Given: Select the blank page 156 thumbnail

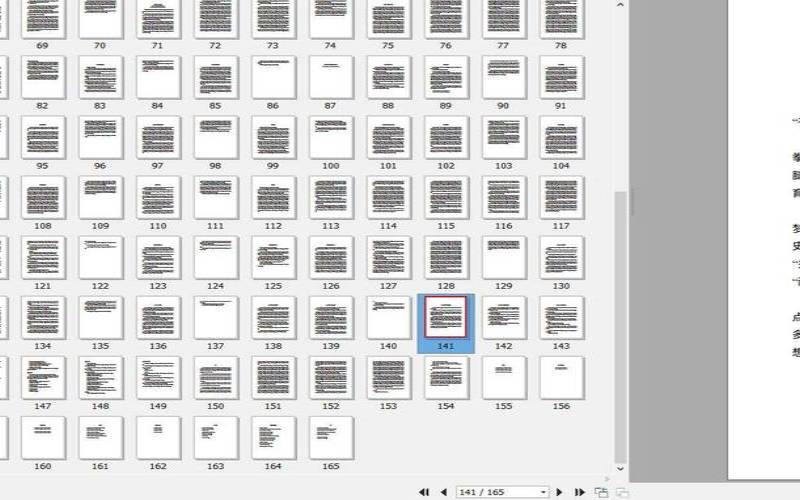Looking at the screenshot, I should [x=561, y=378].
